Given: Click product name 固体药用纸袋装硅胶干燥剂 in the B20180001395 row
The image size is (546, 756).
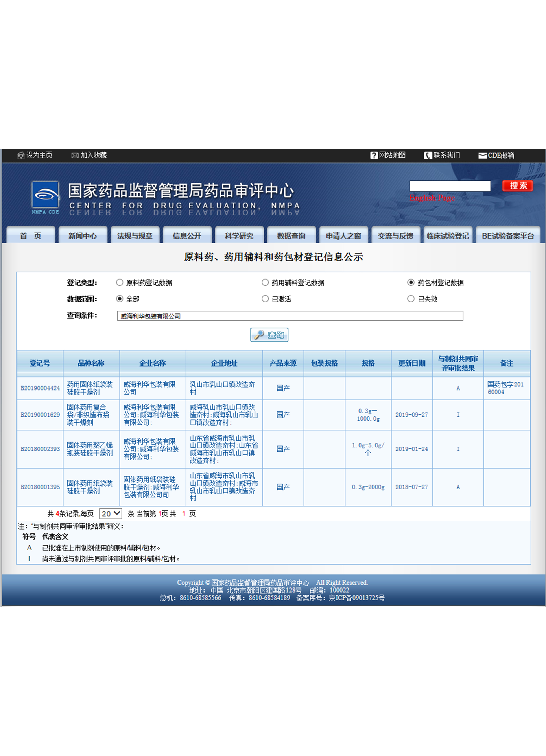Looking at the screenshot, I should (90, 487).
